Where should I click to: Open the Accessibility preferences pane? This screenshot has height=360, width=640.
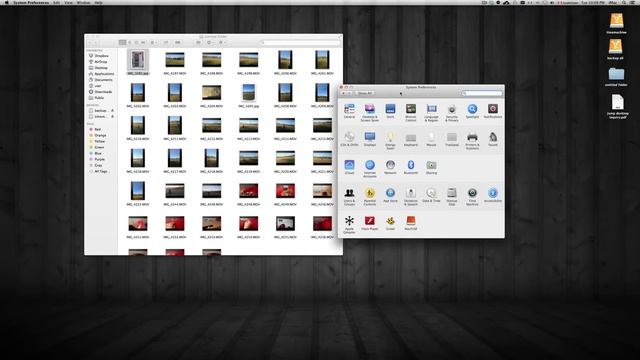tap(493, 195)
